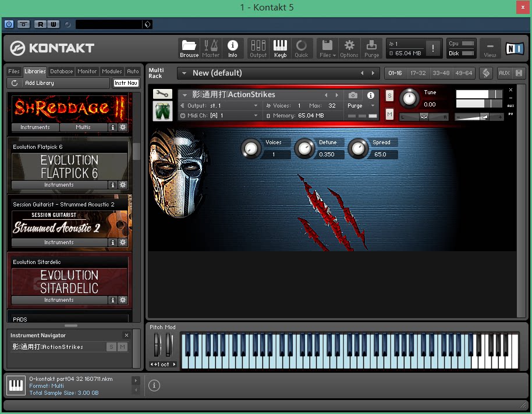
Task: Click the bottom info circle icon
Action: pos(154,385)
